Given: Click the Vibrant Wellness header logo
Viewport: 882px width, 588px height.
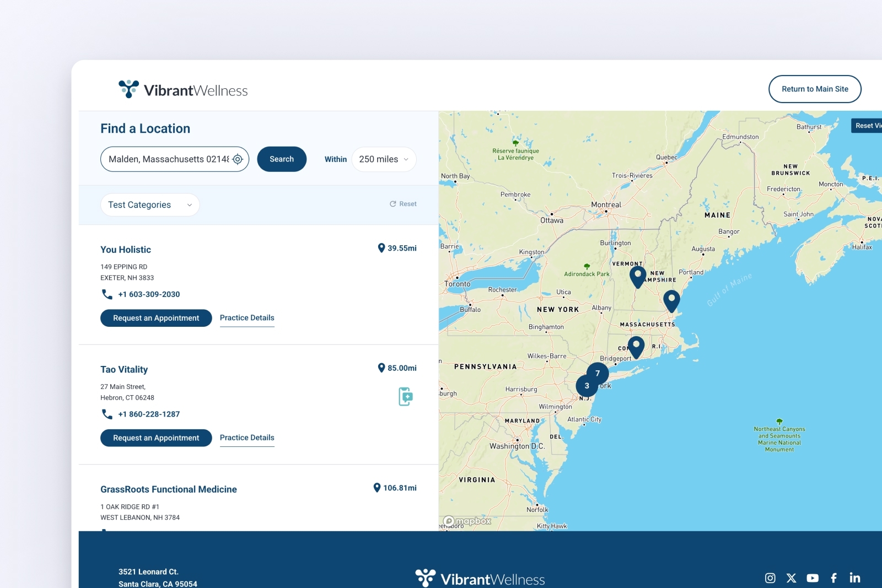Looking at the screenshot, I should (x=183, y=90).
